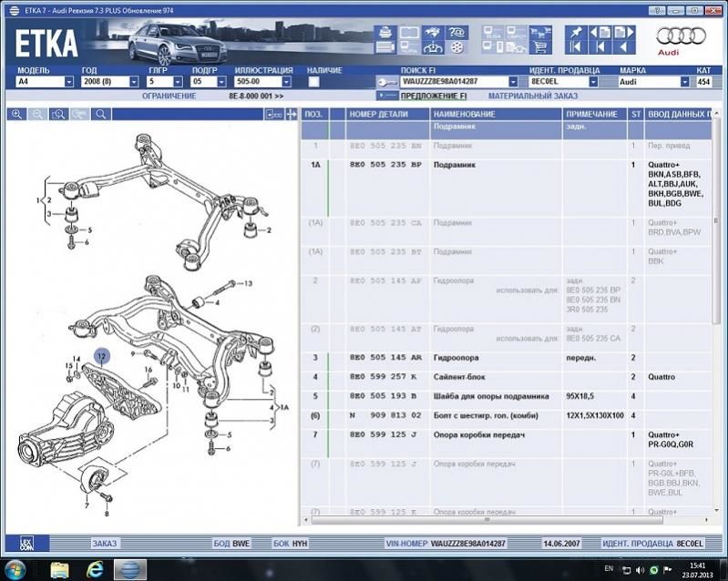Toggle the НАЛИЧИЕ checkbox
This screenshot has height=581, width=728.
click(x=313, y=82)
